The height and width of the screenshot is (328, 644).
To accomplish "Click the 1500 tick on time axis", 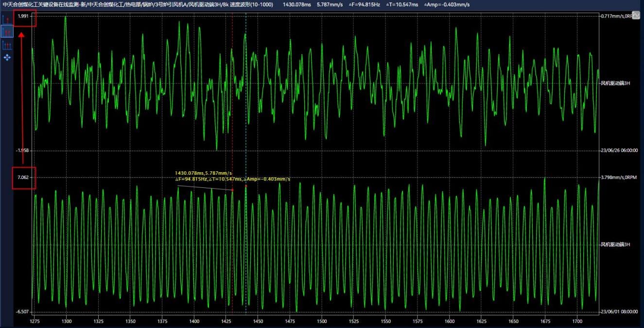I will click(322, 322).
